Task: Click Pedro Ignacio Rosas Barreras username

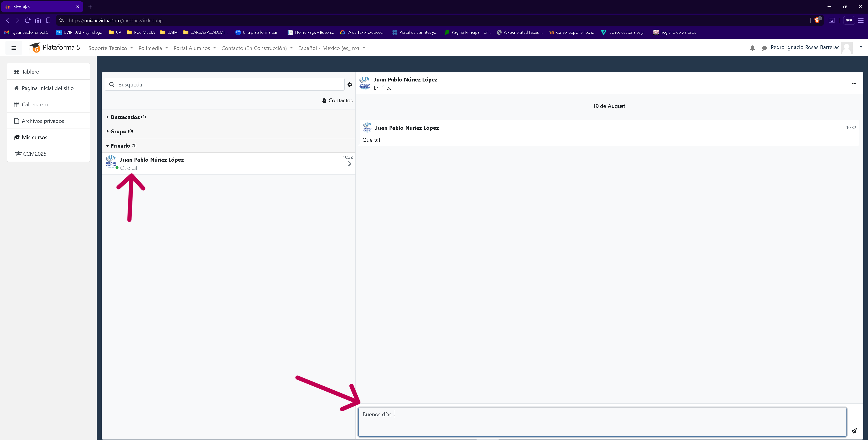Action: (805, 47)
